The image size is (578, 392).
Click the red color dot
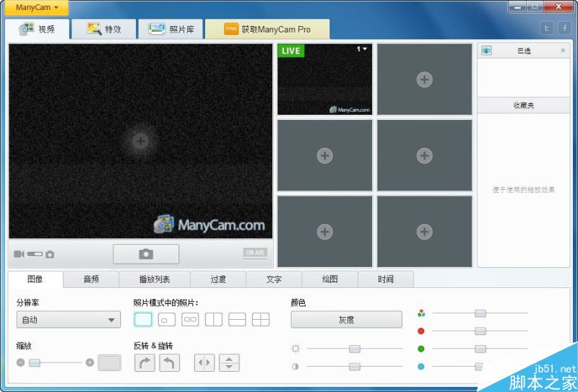[x=421, y=331]
